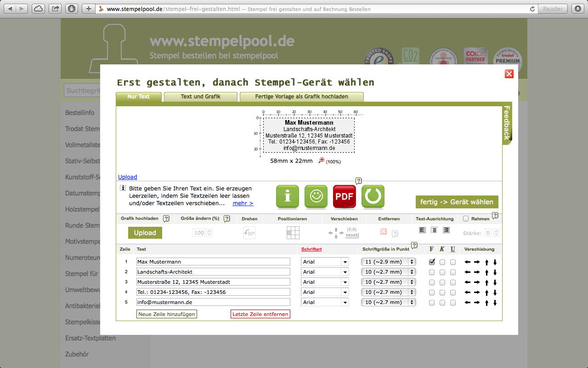Enable underline (U) checkbox for line 4
Image resolution: width=588 pixels, height=368 pixels.
(453, 293)
